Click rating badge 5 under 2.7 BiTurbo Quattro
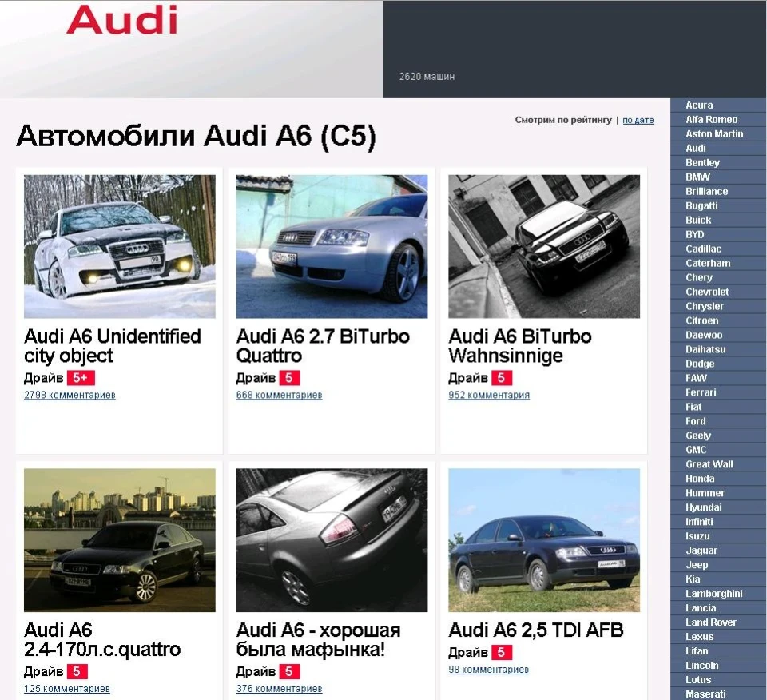767x700 pixels. coord(289,378)
